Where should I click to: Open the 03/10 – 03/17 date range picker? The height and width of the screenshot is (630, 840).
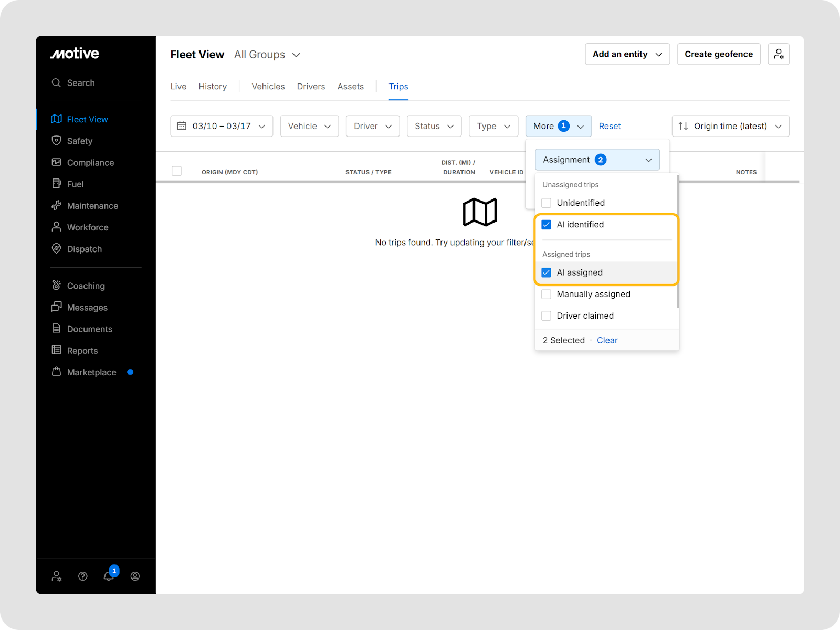(x=222, y=126)
